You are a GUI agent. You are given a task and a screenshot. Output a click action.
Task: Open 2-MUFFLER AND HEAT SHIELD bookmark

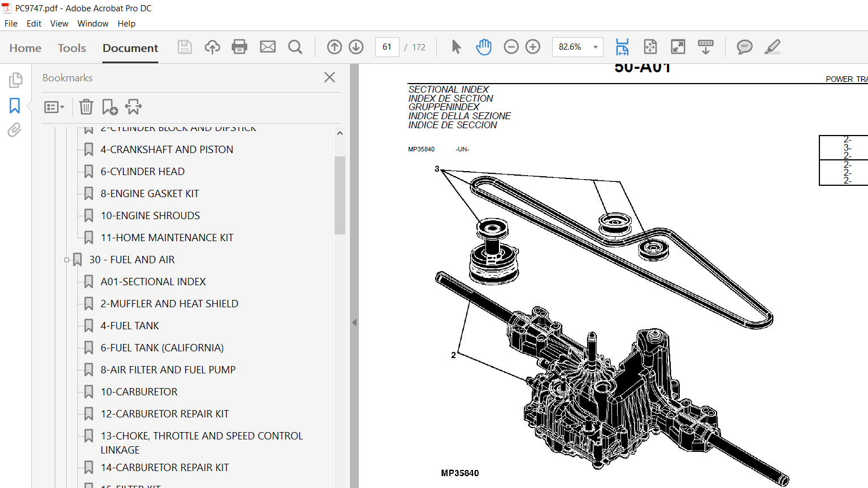coord(170,304)
